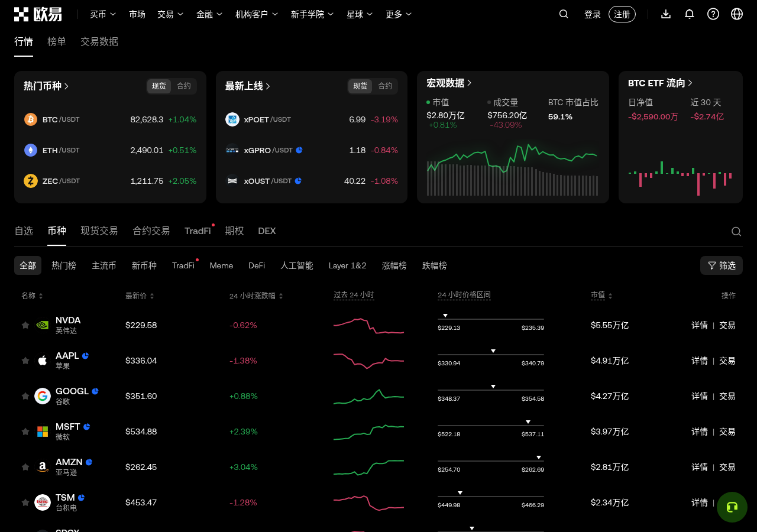The width and height of the screenshot is (757, 532).
Task: Click the GOOGL Google logo icon
Action: (x=43, y=396)
